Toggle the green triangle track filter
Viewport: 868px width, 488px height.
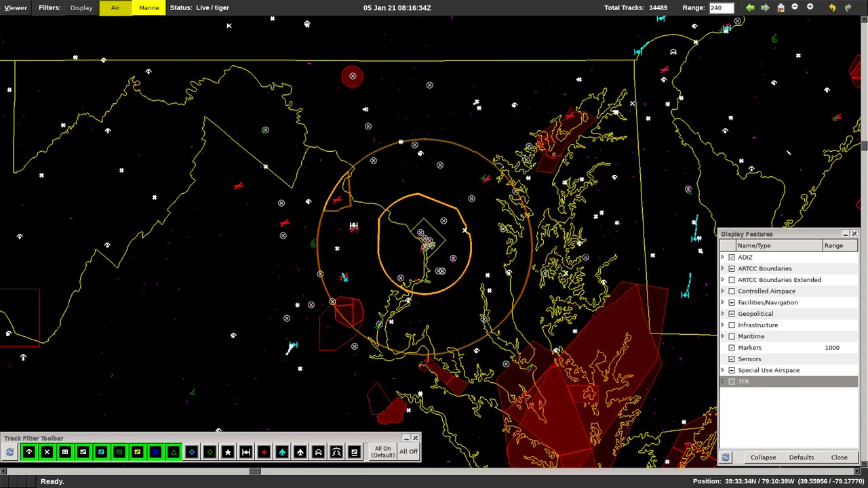[x=174, y=452]
